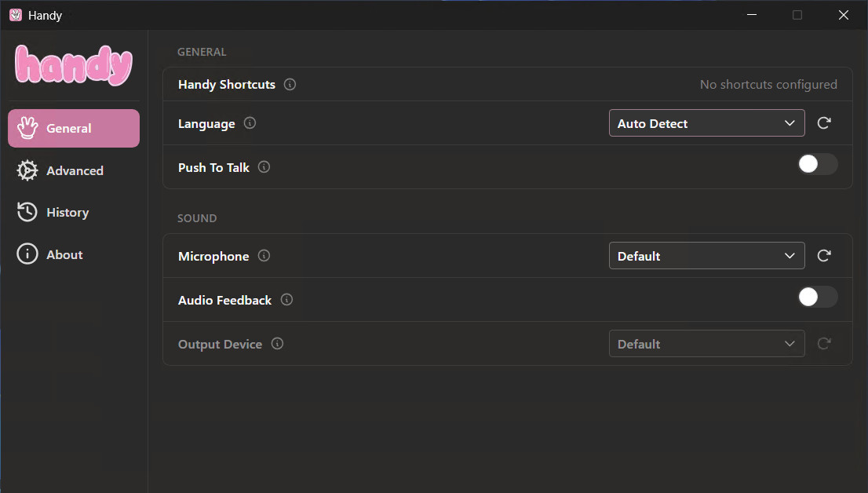
Task: Select the General sidebar tab
Action: (74, 129)
